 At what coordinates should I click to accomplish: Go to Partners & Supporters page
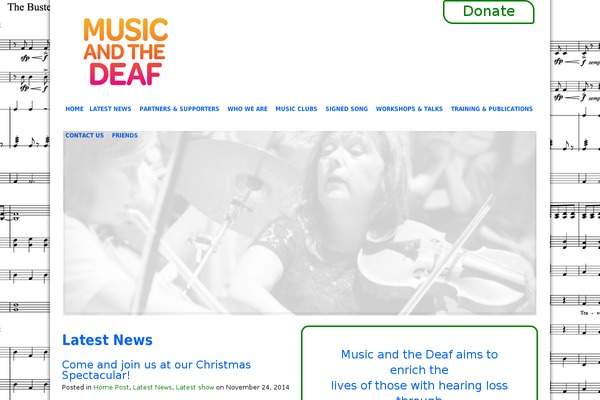point(179,109)
